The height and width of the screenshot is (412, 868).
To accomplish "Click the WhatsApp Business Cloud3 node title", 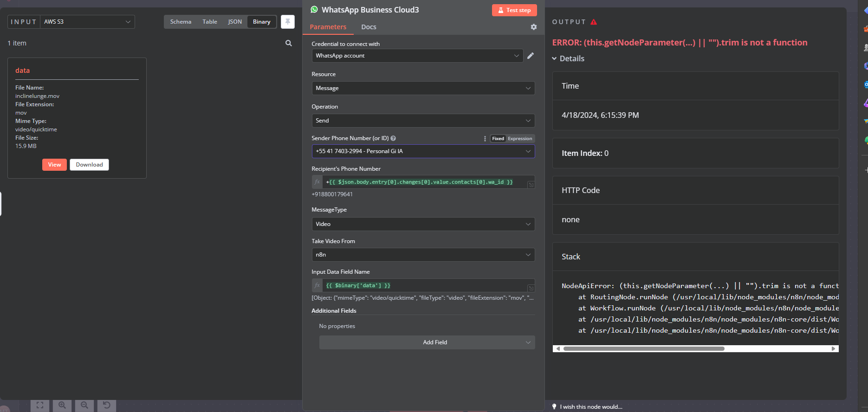I will [370, 10].
